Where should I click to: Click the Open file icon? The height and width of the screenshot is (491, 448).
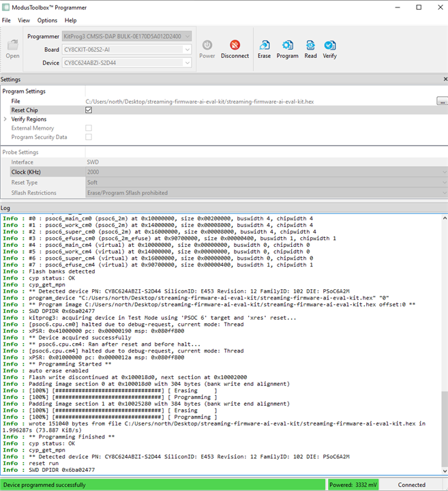12,46
